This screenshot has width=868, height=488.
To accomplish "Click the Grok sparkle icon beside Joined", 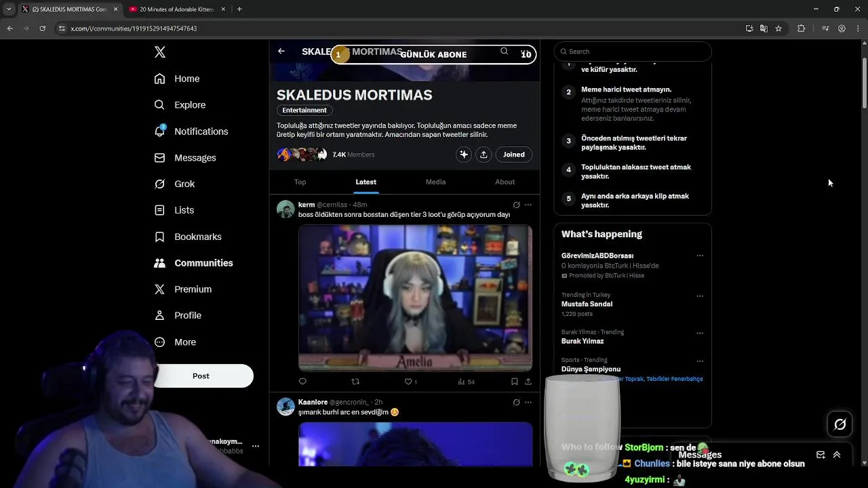I will (464, 155).
